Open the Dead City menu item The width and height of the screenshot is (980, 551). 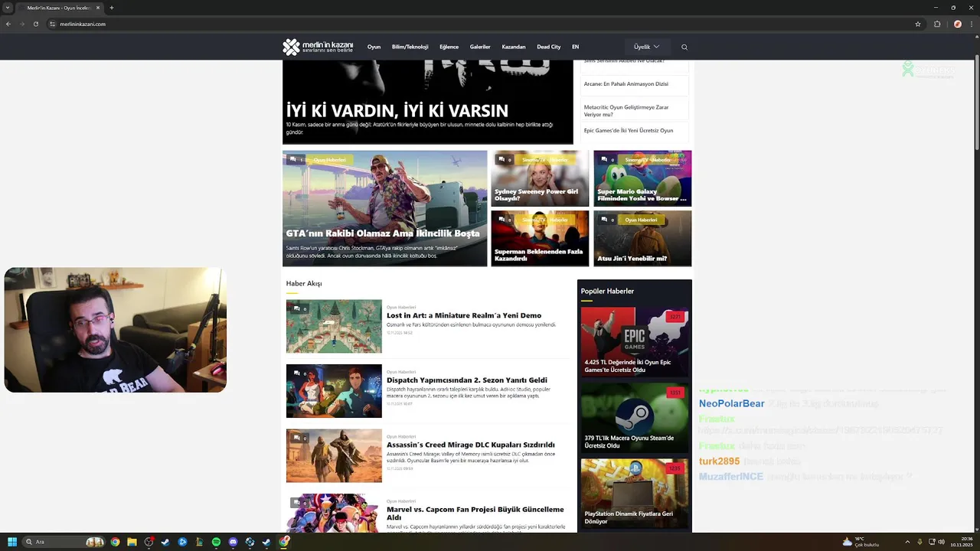click(x=549, y=47)
